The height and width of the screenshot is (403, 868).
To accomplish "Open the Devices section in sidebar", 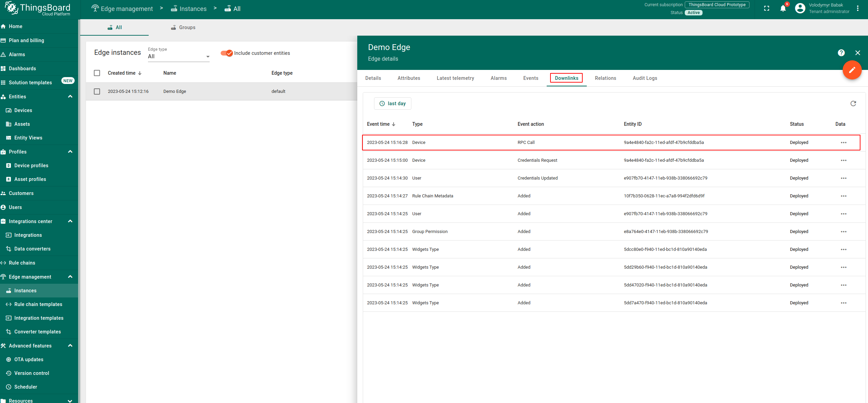I will coord(23,110).
